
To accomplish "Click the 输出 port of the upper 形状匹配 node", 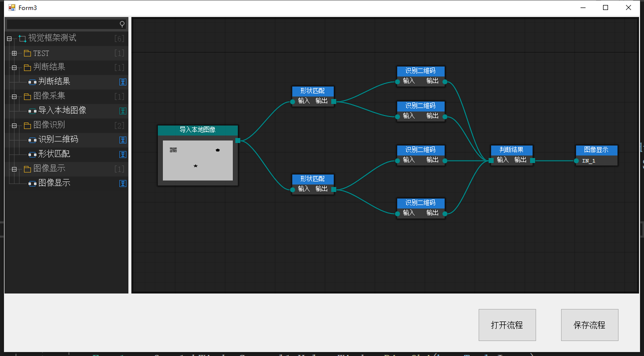I will tap(334, 101).
